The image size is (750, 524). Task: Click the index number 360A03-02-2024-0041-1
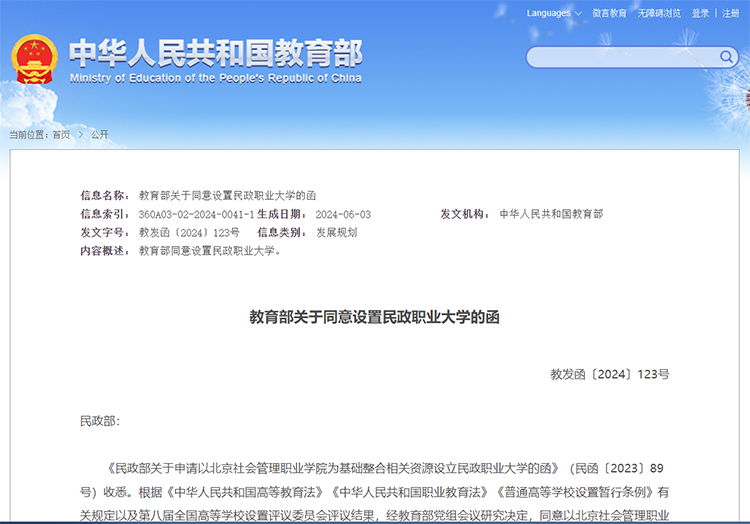(196, 214)
